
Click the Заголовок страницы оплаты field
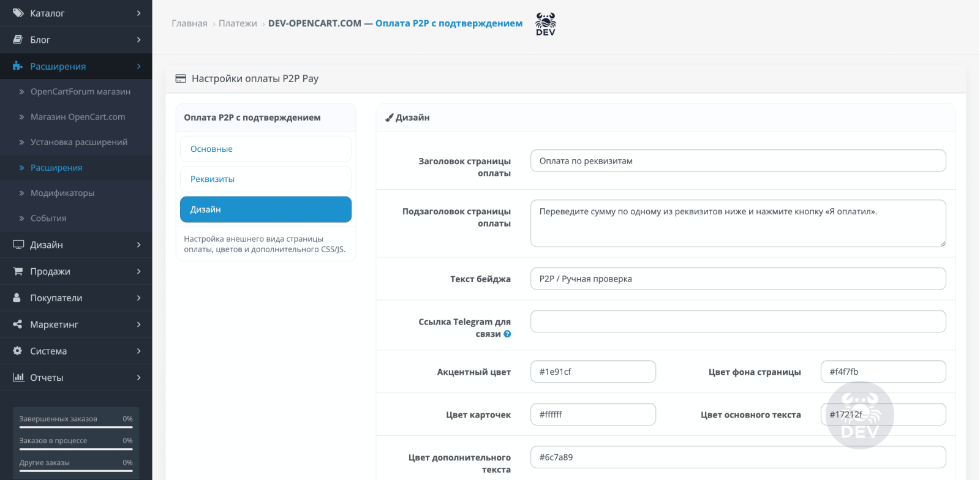(738, 161)
